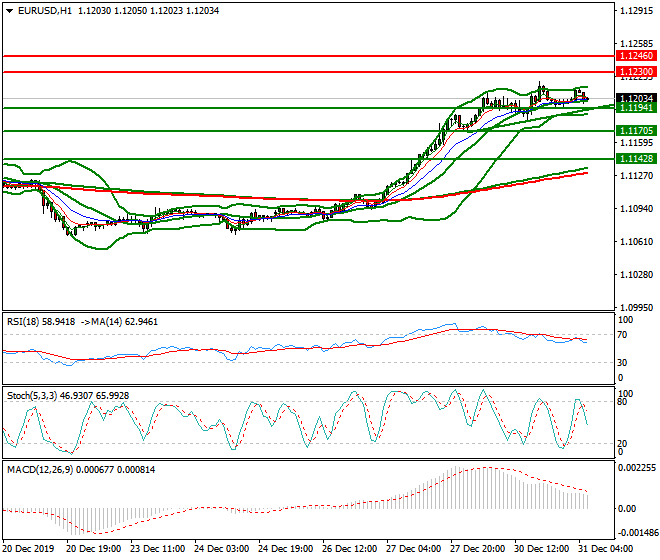Screen dimensions: 660x560
Task: Click the RSI 30 level label
Action: (x=622, y=363)
